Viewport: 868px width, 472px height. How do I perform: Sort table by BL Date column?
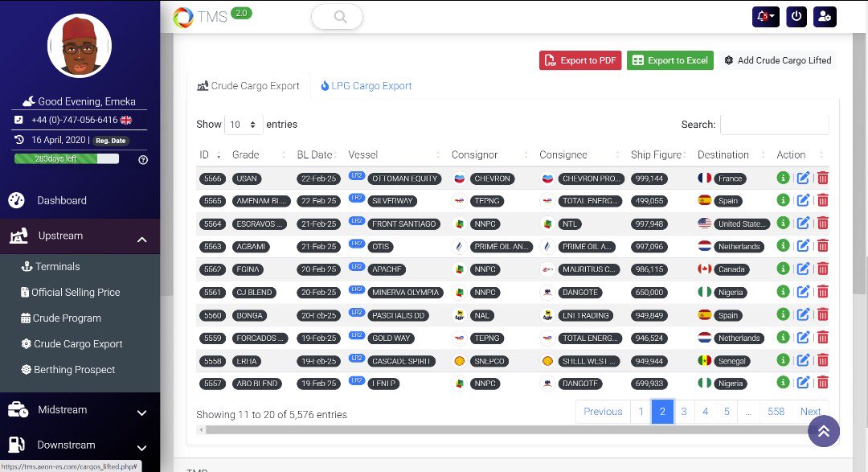click(x=316, y=154)
